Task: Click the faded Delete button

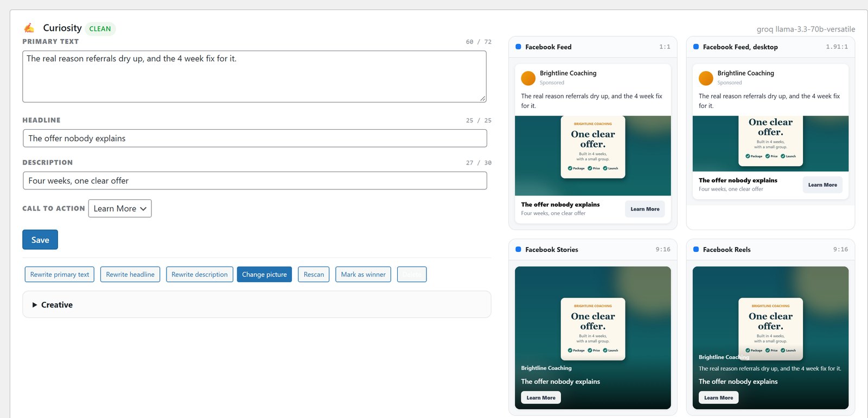Action: (x=412, y=275)
